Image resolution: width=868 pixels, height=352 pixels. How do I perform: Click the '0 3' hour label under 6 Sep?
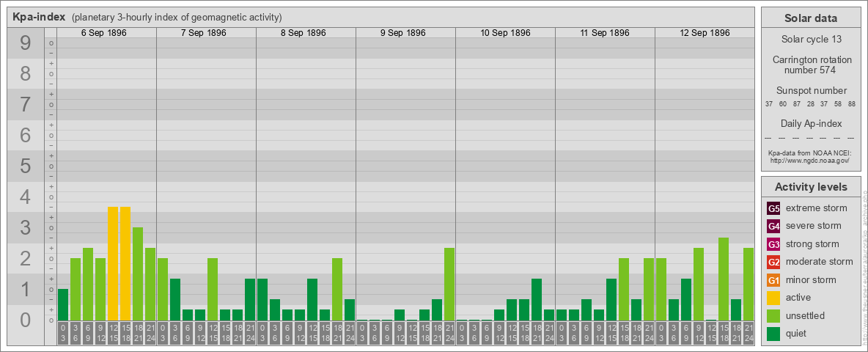click(63, 333)
